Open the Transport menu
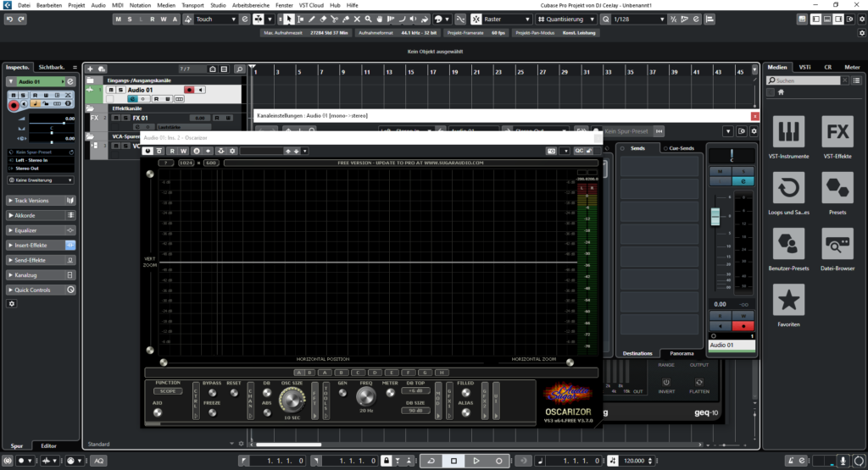Viewport: 868px width, 470px height. pyautogui.click(x=192, y=5)
